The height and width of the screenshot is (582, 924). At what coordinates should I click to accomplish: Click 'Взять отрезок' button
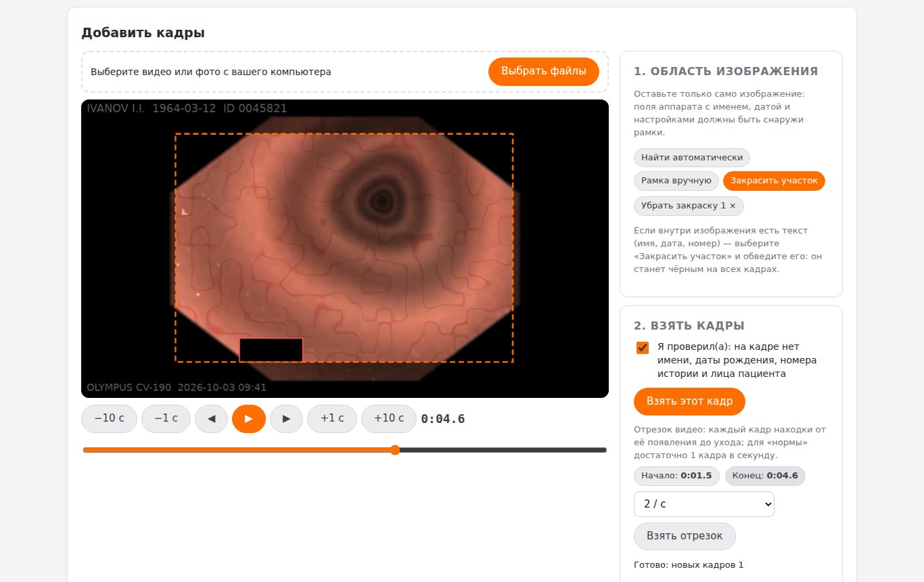pyautogui.click(x=685, y=536)
